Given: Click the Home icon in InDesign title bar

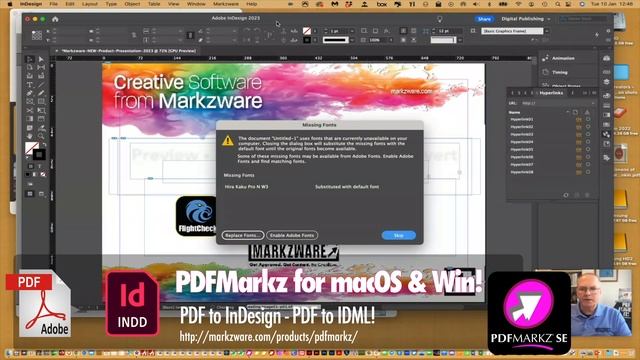Looking at the screenshot, I should click(55, 19).
